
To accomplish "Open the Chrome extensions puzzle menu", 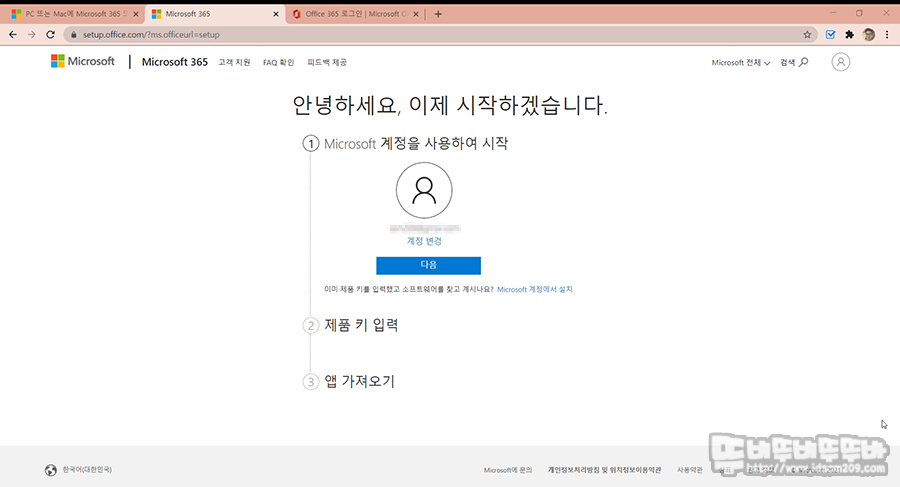I will click(849, 34).
